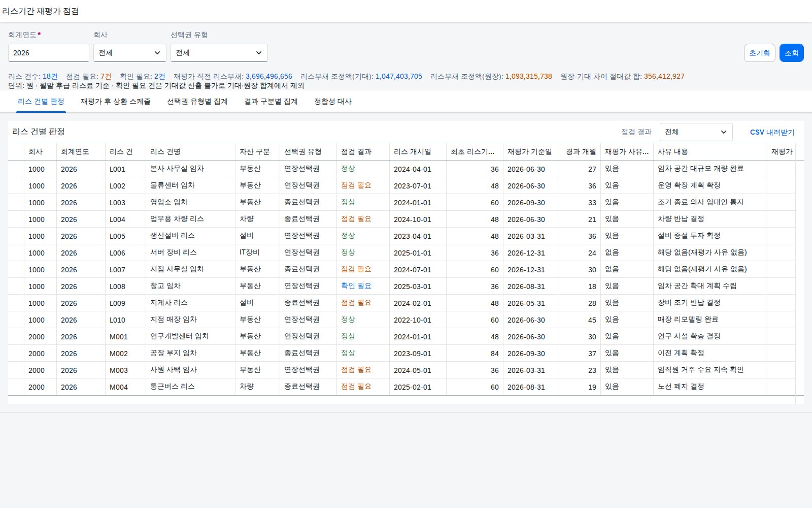Click 지점 매장 임차 cell
The image size is (812, 508).
pos(190,320)
